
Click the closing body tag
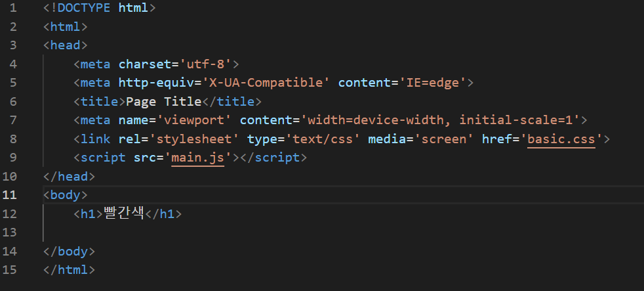[x=69, y=251]
